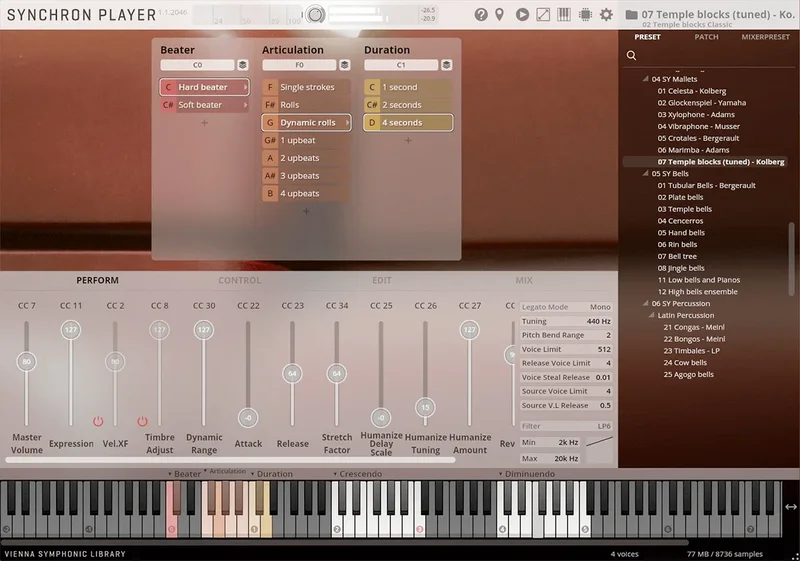Click the Release CC 23 slider handle
Viewport: 800px width, 561px height.
coord(292,373)
